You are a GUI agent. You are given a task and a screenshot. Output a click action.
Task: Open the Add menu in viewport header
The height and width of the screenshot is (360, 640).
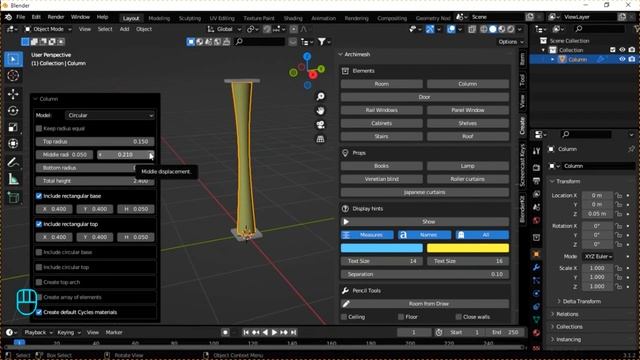click(x=124, y=29)
